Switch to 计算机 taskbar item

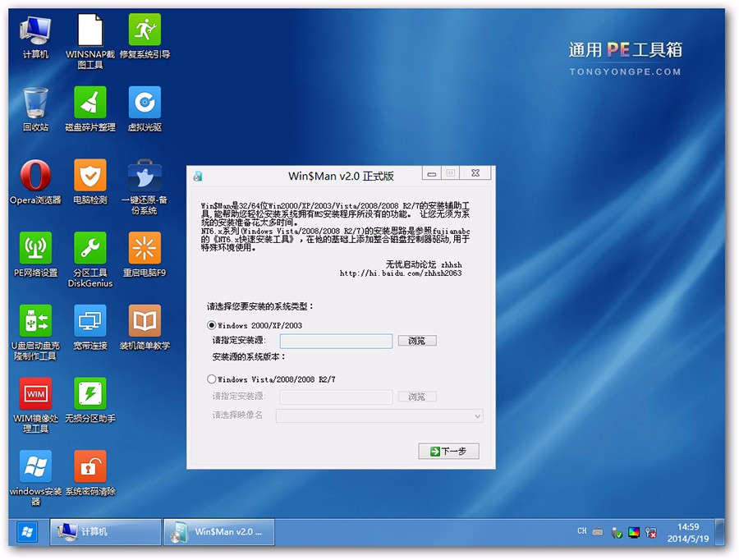tap(106, 532)
